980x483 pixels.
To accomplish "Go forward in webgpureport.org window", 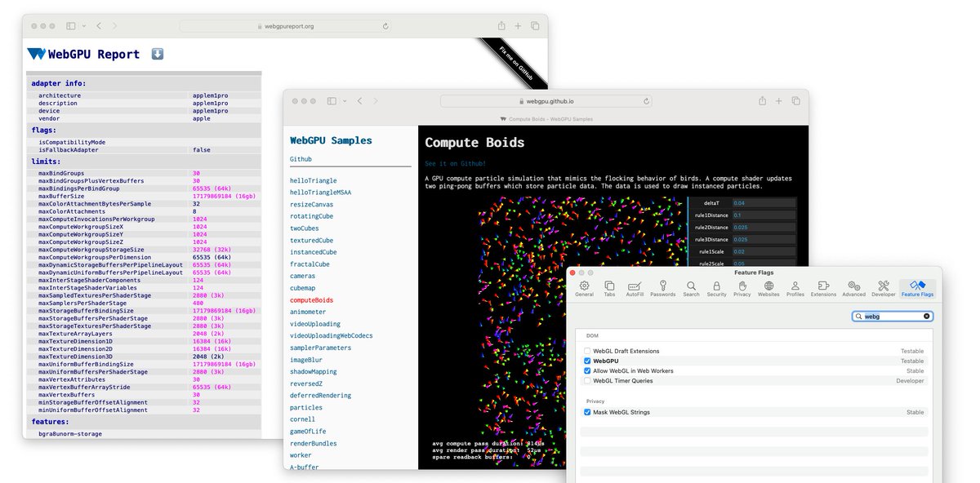I will (115, 26).
